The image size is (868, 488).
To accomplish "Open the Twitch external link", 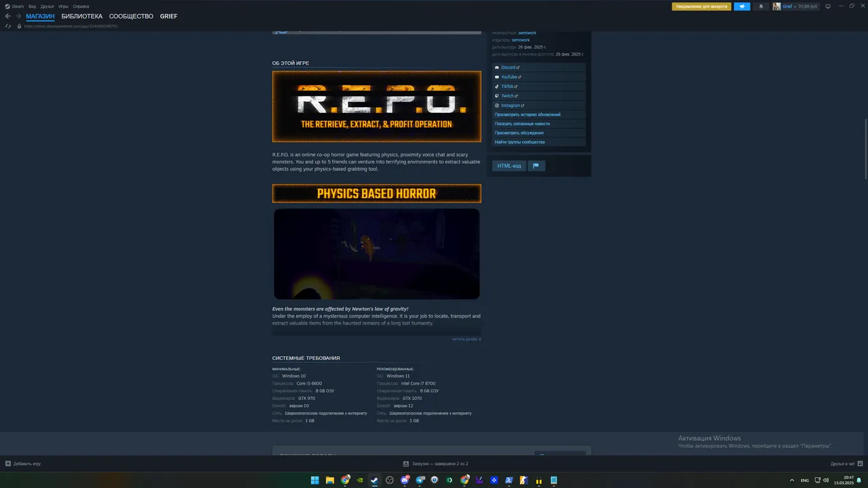I will coord(539,96).
